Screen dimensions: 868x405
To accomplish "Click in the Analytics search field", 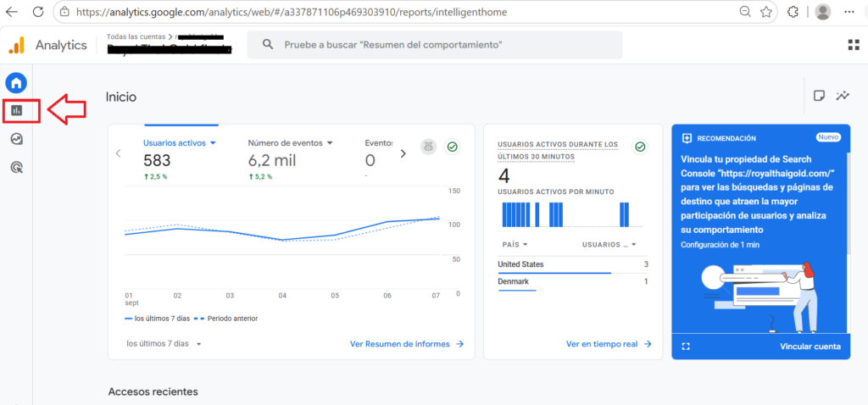I will point(435,45).
